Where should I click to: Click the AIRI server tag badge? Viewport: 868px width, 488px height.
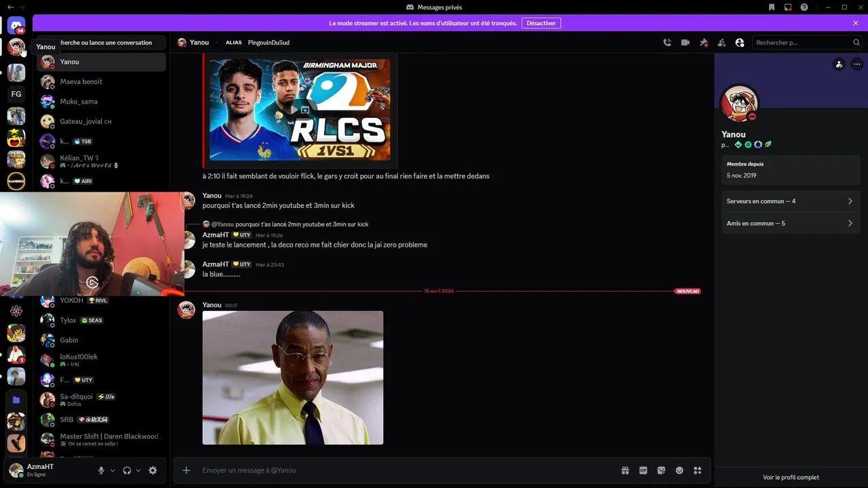(x=83, y=182)
